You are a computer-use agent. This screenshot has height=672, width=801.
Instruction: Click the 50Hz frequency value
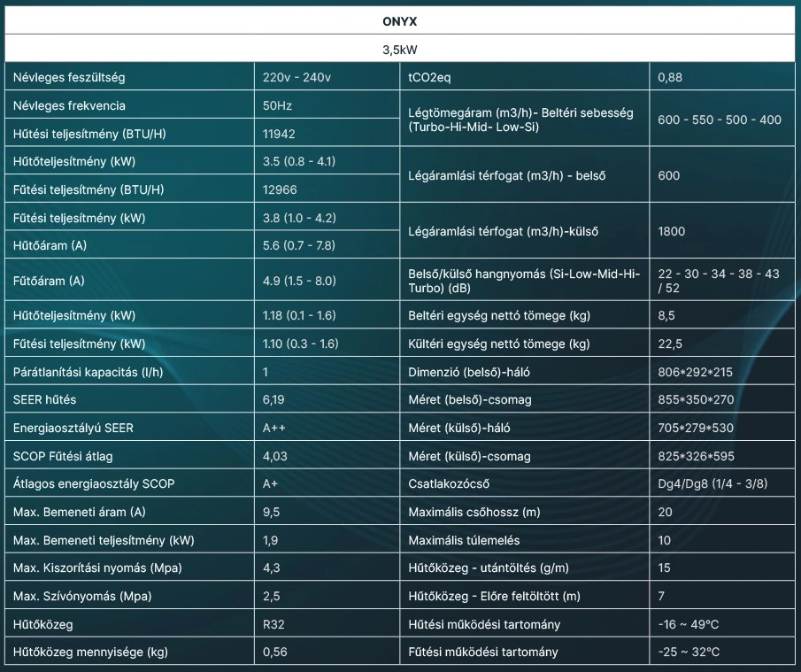click(x=277, y=105)
